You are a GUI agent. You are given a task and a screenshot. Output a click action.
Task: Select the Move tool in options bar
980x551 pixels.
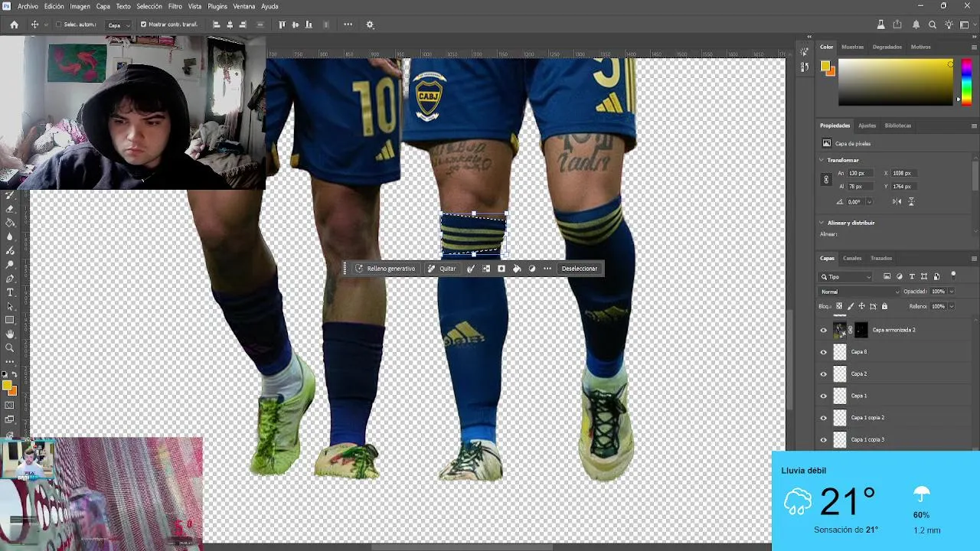[x=34, y=24]
